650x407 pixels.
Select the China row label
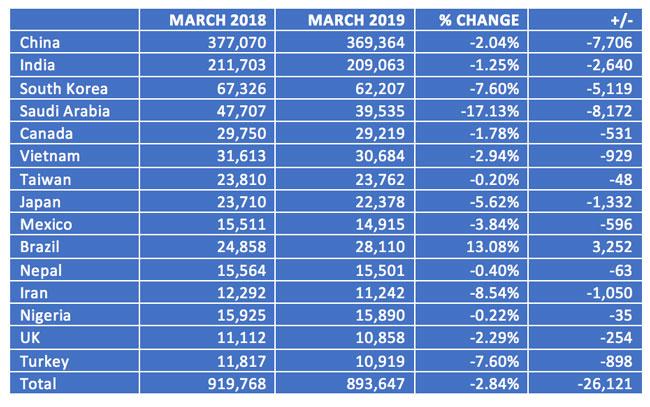(x=75, y=42)
